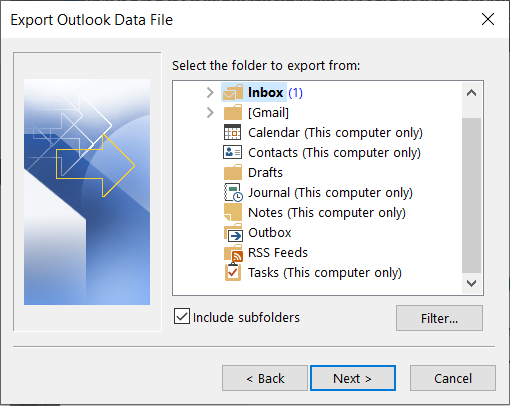The image size is (510, 406).
Task: Toggle the Include subfolders checkbox
Action: [182, 316]
